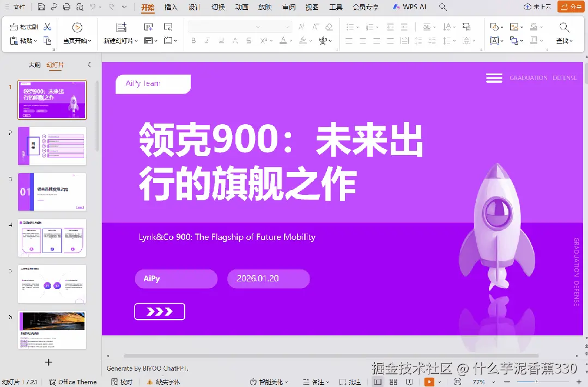The width and height of the screenshot is (588, 387).
Task: Click the Proofing (校对) status button
Action: click(122, 382)
